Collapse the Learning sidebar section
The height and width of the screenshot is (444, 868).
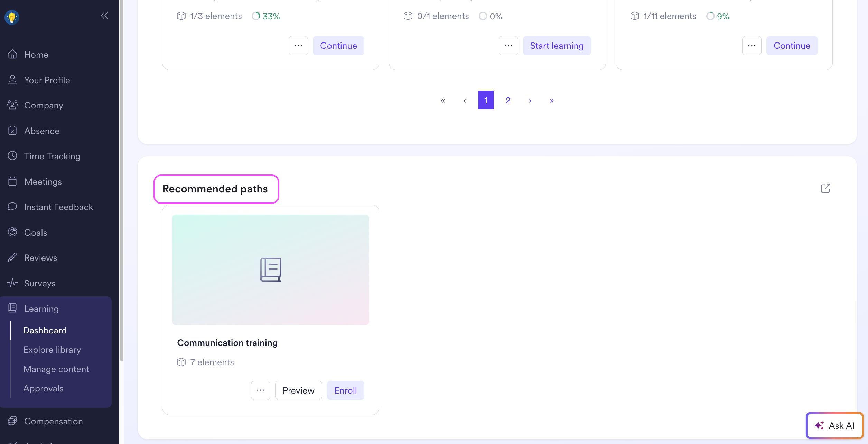click(x=41, y=309)
